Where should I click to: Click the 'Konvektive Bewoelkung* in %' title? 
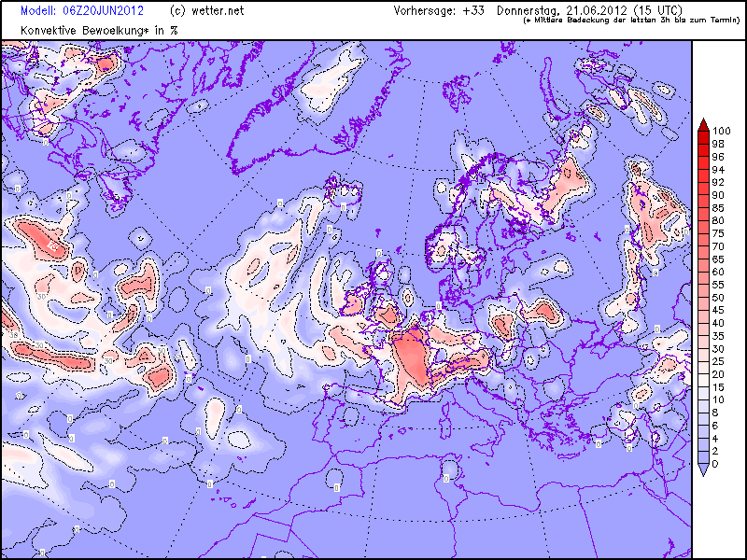[99, 31]
